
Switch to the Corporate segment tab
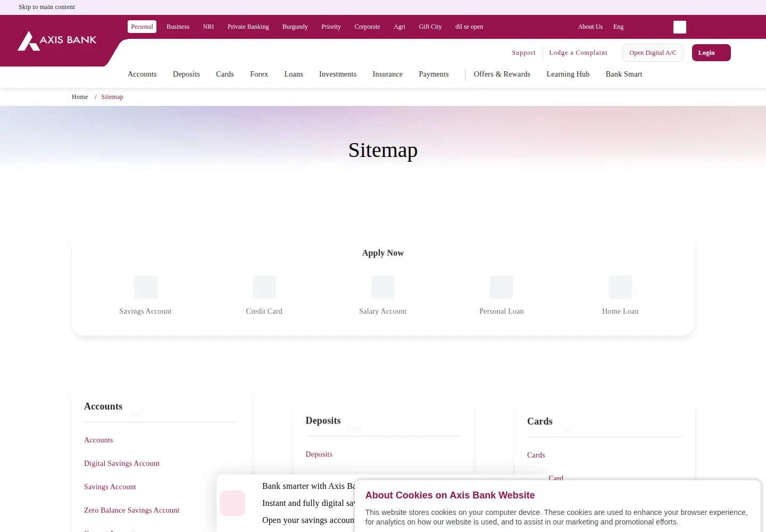click(x=367, y=27)
